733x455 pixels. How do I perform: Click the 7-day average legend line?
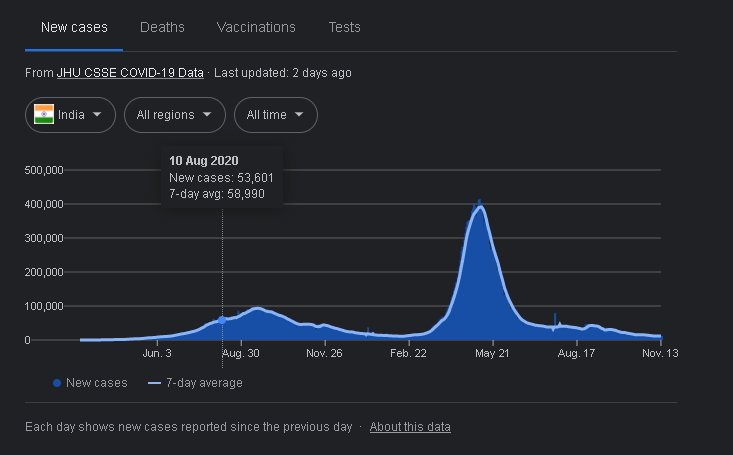point(154,383)
